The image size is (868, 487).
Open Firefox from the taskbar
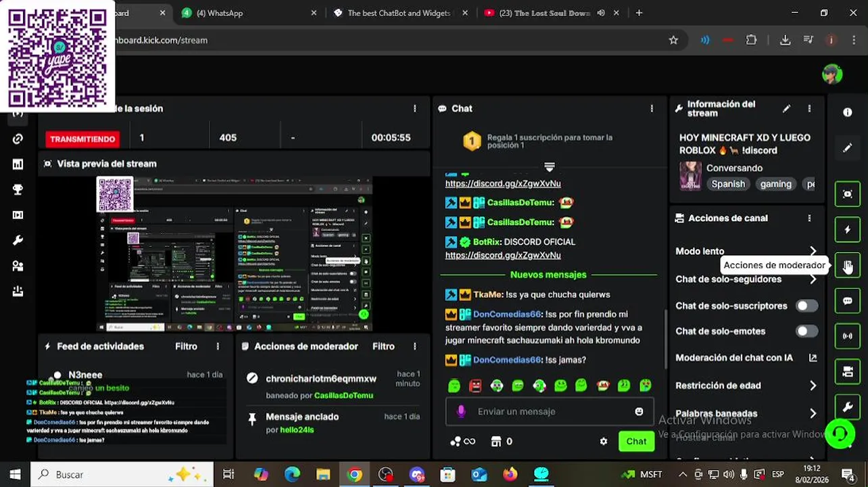pyautogui.click(x=510, y=475)
